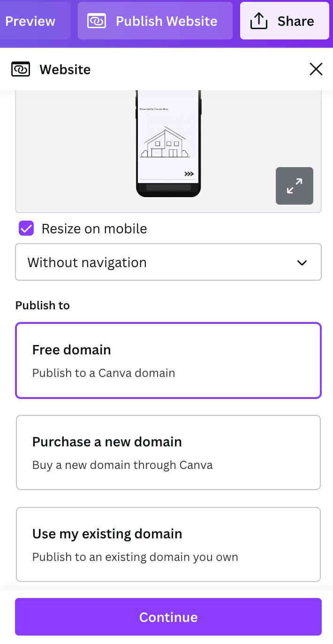Expand the mobile preview to fullscreen
This screenshot has height=644, width=333.
click(x=294, y=186)
